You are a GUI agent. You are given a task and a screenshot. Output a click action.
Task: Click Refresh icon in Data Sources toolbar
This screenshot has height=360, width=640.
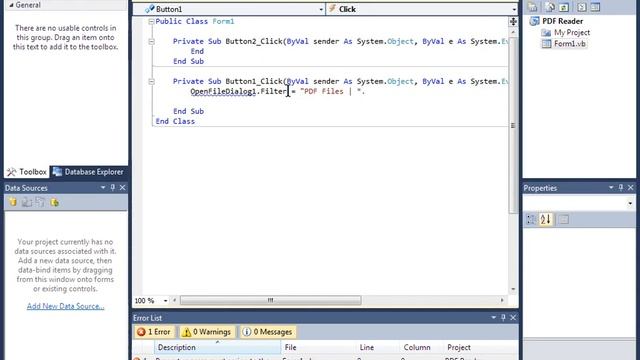click(x=54, y=202)
